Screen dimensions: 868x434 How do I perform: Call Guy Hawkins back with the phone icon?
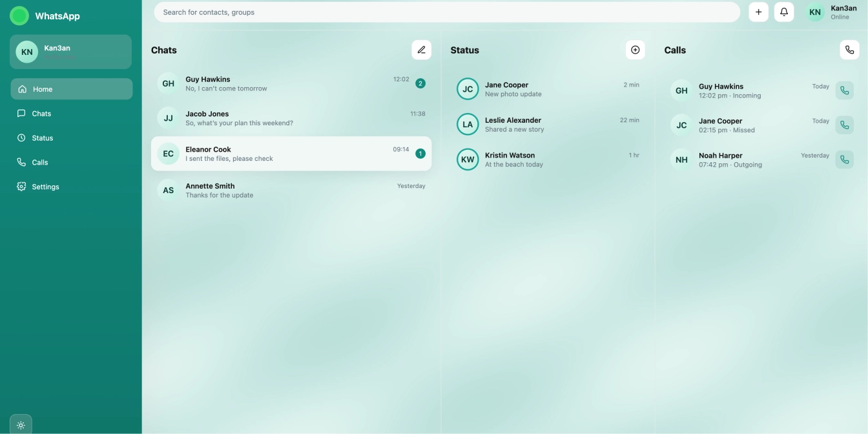[x=844, y=90]
